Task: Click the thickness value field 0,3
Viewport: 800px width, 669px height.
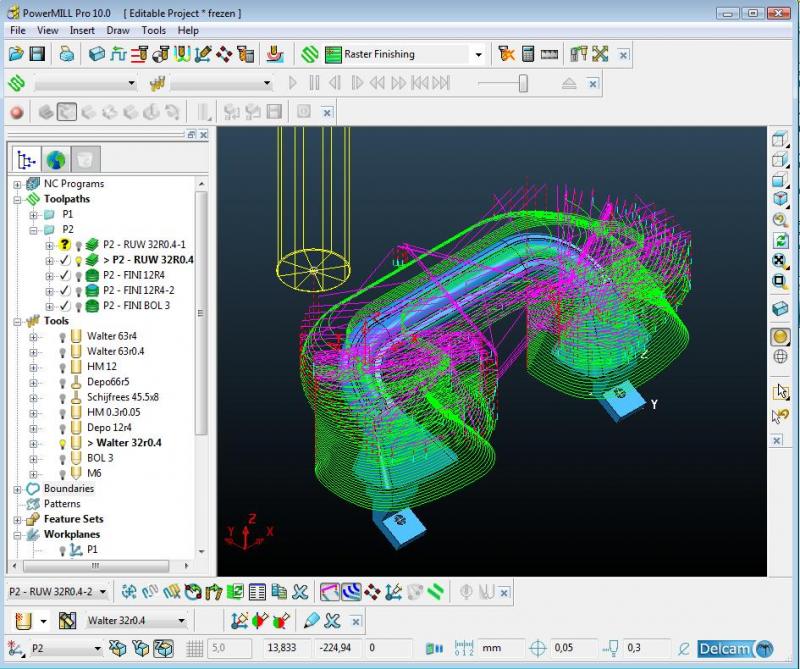Action: click(x=645, y=648)
